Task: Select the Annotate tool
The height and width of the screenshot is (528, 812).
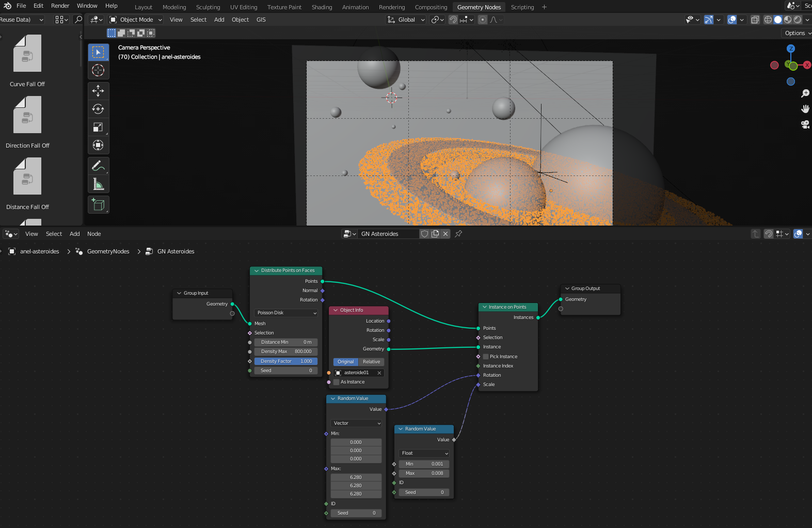Action: [x=98, y=166]
